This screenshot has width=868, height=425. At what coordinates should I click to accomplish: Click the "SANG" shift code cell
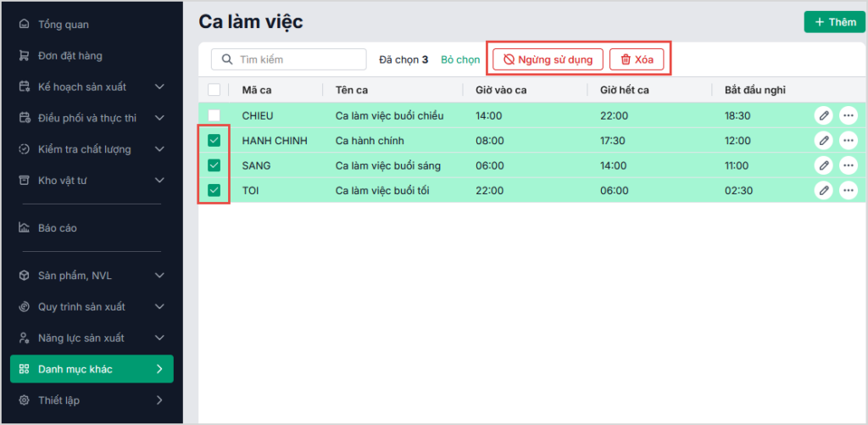pyautogui.click(x=256, y=165)
